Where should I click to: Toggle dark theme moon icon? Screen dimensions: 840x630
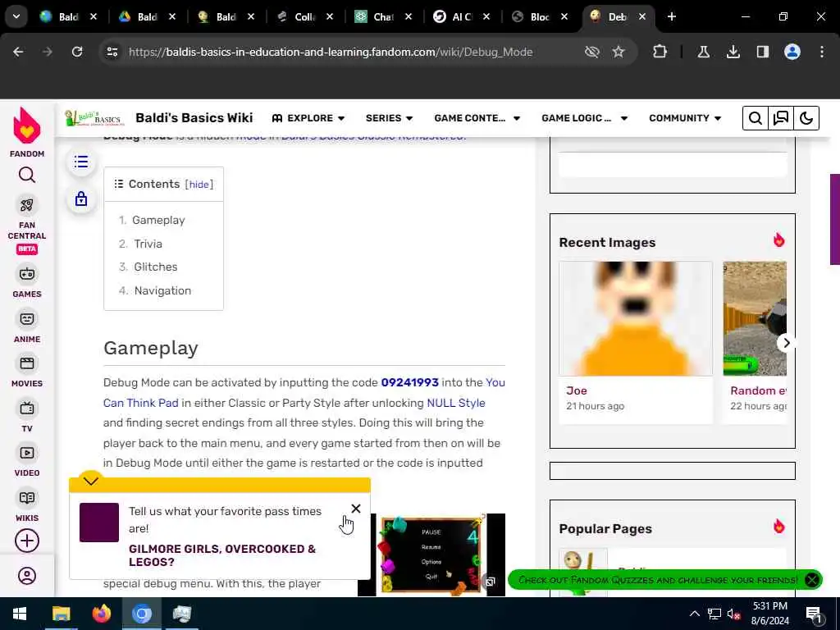(x=806, y=118)
